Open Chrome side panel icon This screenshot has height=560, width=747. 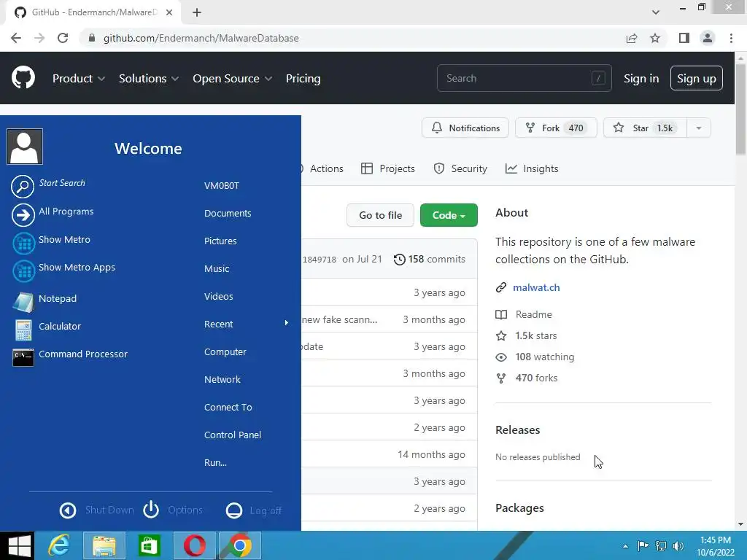[684, 38]
